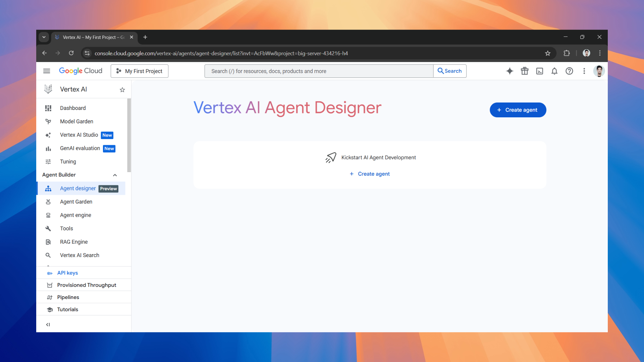Image resolution: width=644 pixels, height=362 pixels.
Task: Open API keys
Action: click(67, 273)
